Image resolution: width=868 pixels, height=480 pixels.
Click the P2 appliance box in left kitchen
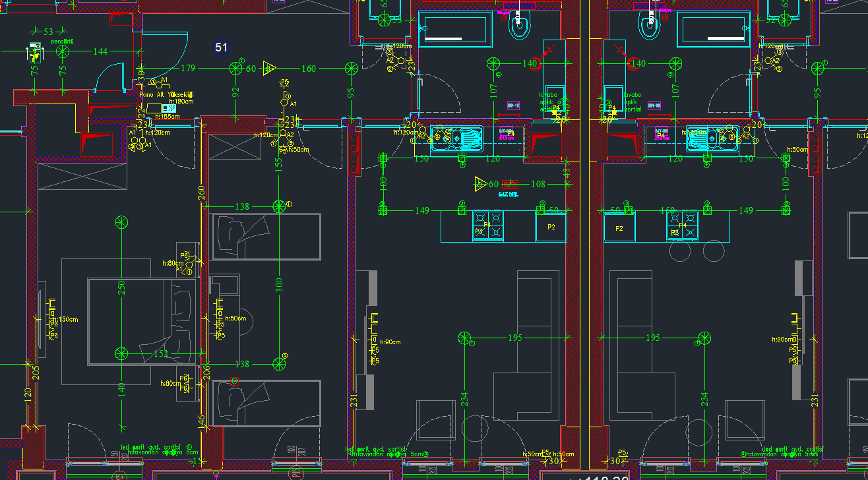click(x=551, y=227)
